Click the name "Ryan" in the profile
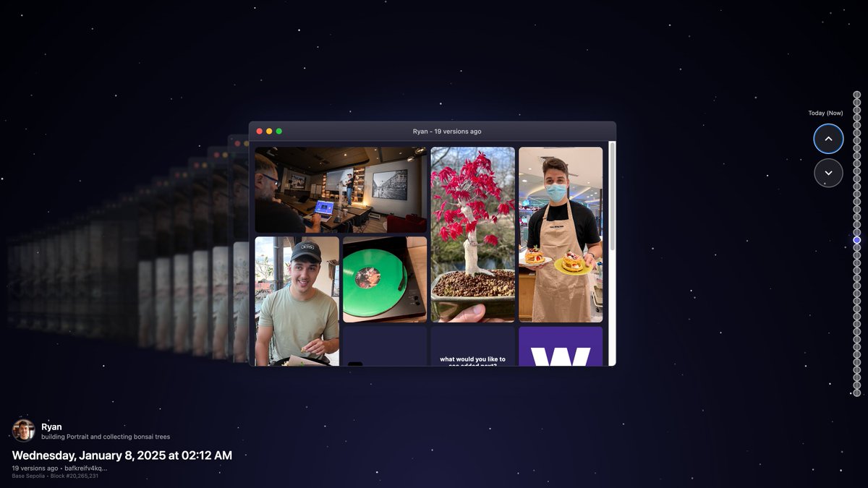The height and width of the screenshot is (488, 868). (51, 427)
